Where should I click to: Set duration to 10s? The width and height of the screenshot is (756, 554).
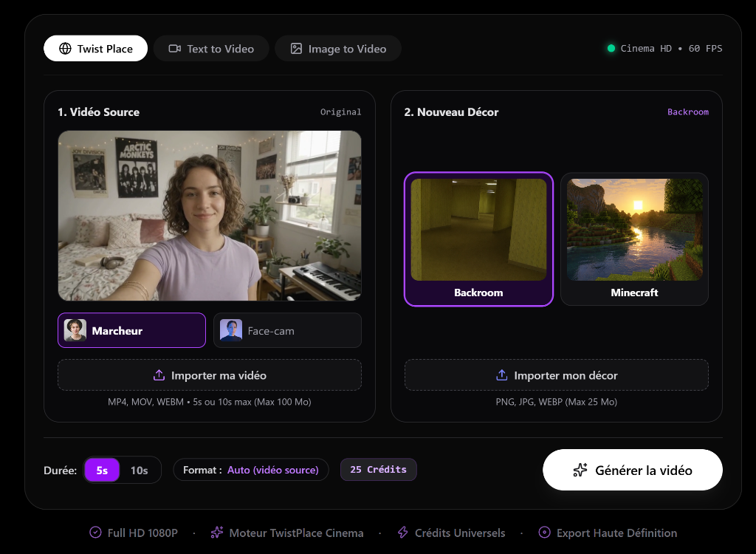coord(140,470)
